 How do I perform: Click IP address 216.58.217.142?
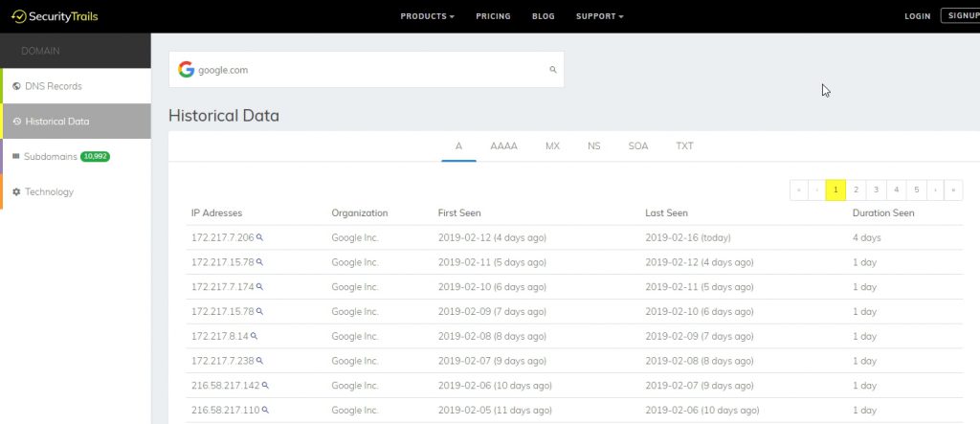226,386
